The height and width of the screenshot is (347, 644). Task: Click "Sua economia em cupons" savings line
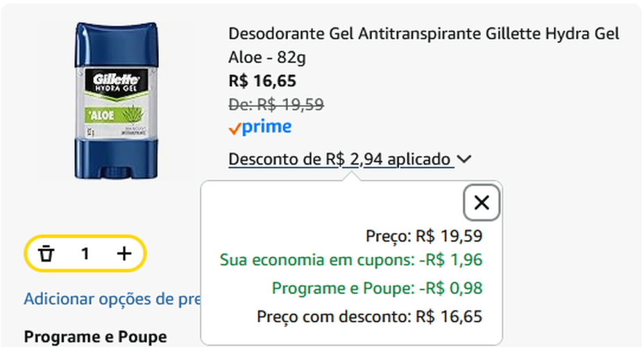(350, 260)
